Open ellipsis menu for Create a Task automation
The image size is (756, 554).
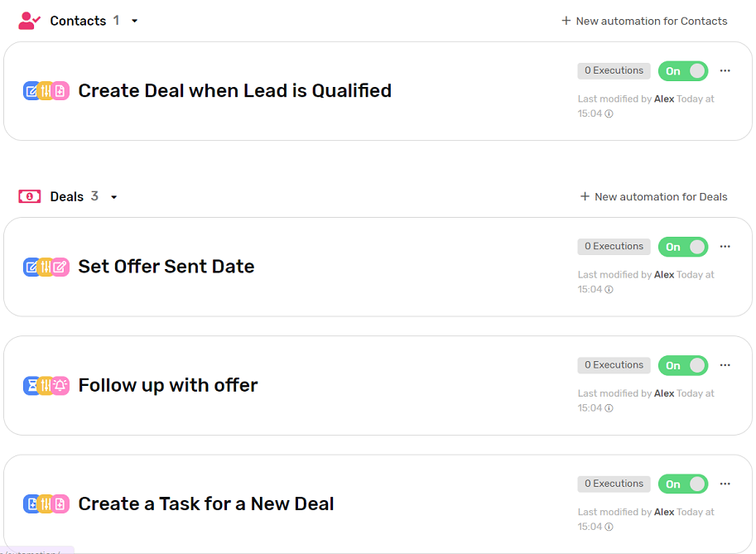[725, 484]
